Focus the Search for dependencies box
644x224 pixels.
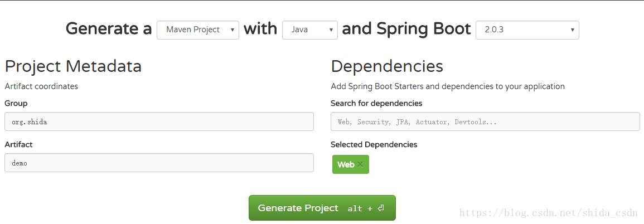tap(485, 121)
